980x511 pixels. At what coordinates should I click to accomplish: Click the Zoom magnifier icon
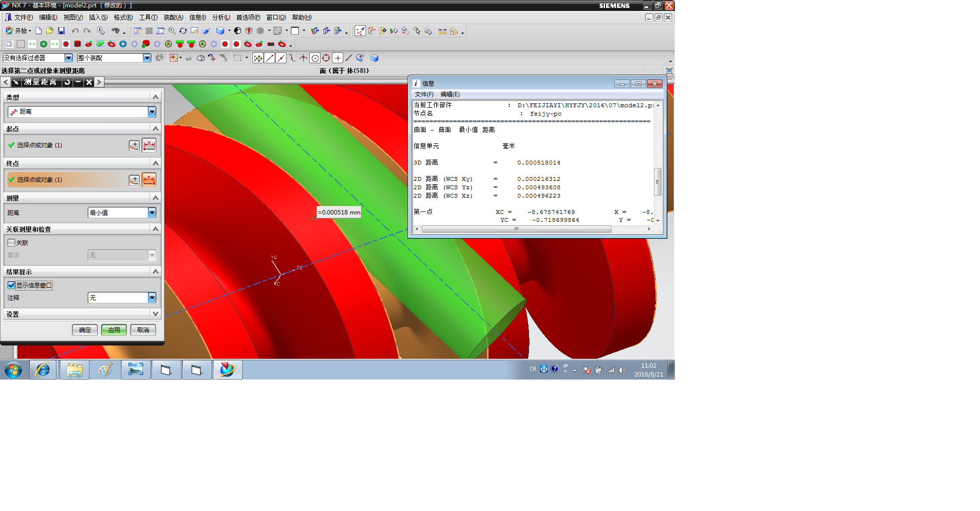(172, 31)
